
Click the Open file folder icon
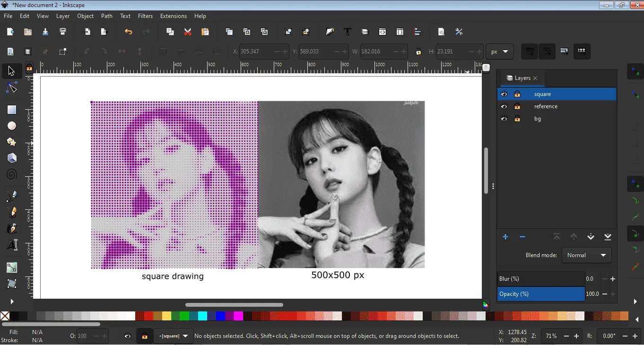[x=28, y=32]
